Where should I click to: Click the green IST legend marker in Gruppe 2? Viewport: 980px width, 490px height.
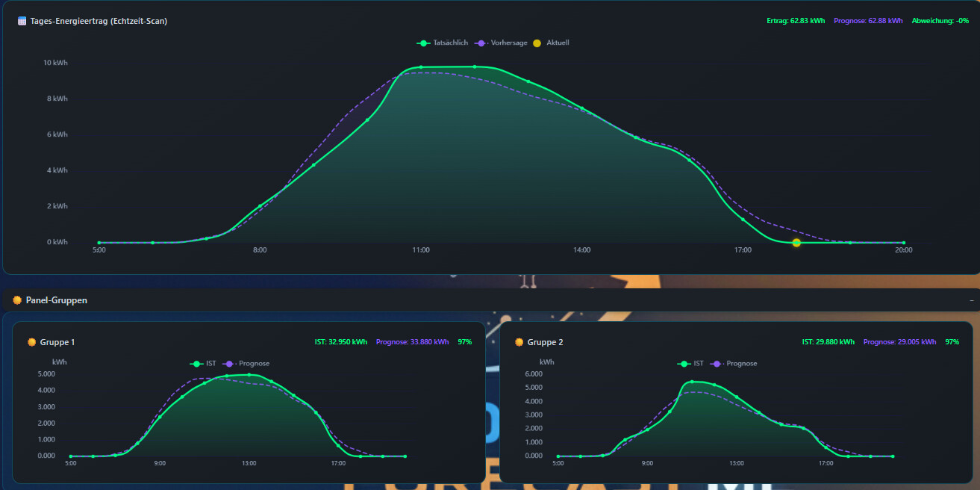click(x=684, y=364)
